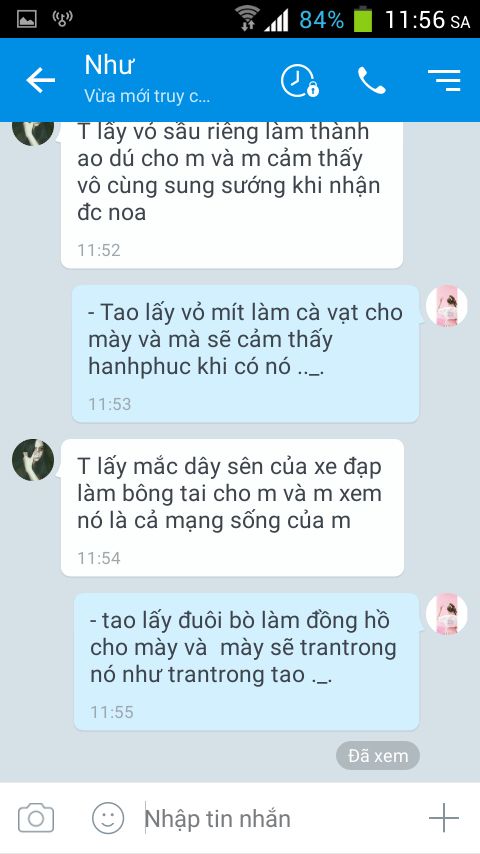Viewport: 480px width, 854px height.
Task: Expand more attachments with plus icon
Action: pos(443,818)
